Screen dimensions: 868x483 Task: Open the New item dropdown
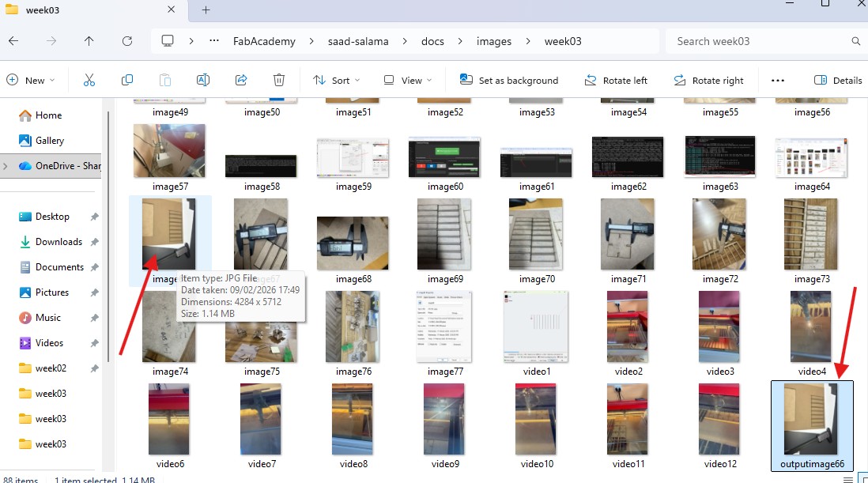31,80
